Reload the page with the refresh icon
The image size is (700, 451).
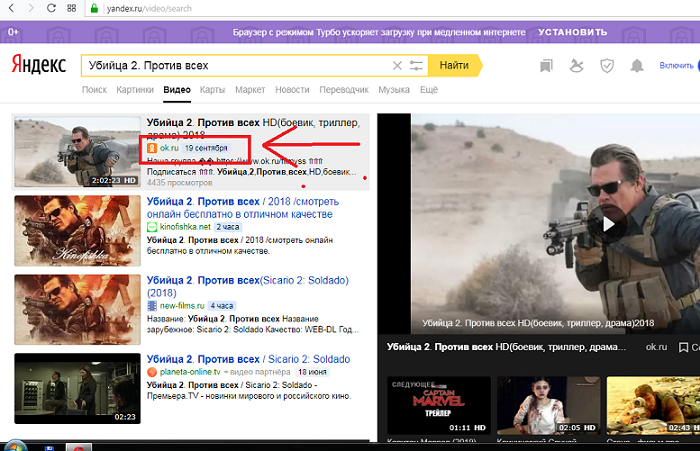tap(51, 8)
